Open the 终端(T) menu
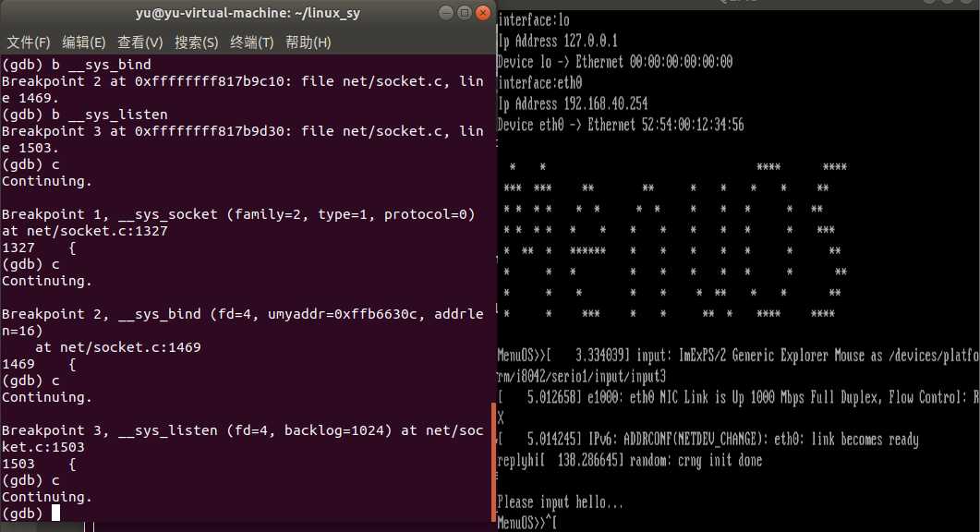This screenshot has height=532, width=980. click(252, 42)
